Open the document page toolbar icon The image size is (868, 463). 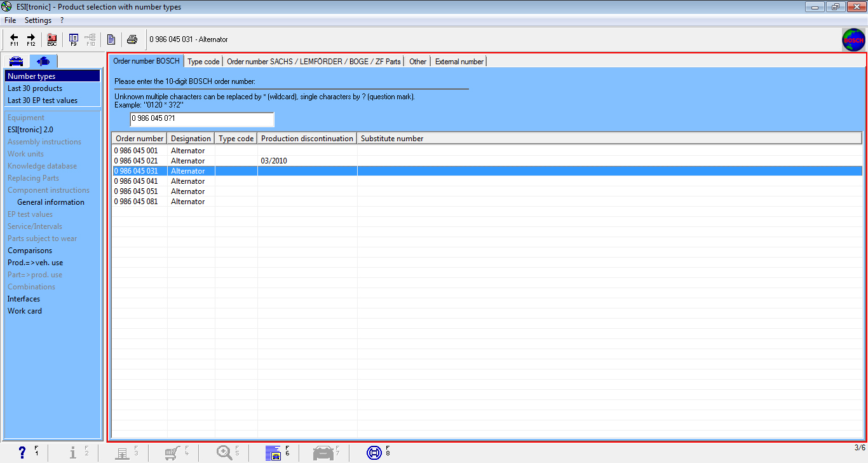[111, 39]
